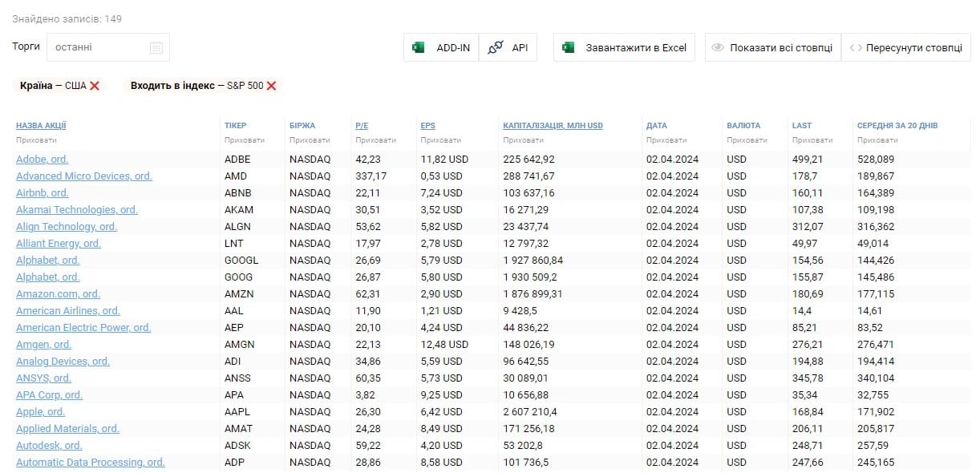This screenshot has height=473, width=980.
Task: Open Analog Devices, ord. link
Action: (x=63, y=361)
